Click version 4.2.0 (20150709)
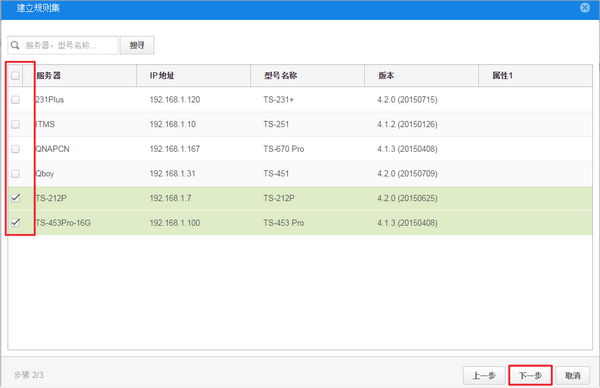Viewport: 600px width, 388px height. (x=407, y=174)
